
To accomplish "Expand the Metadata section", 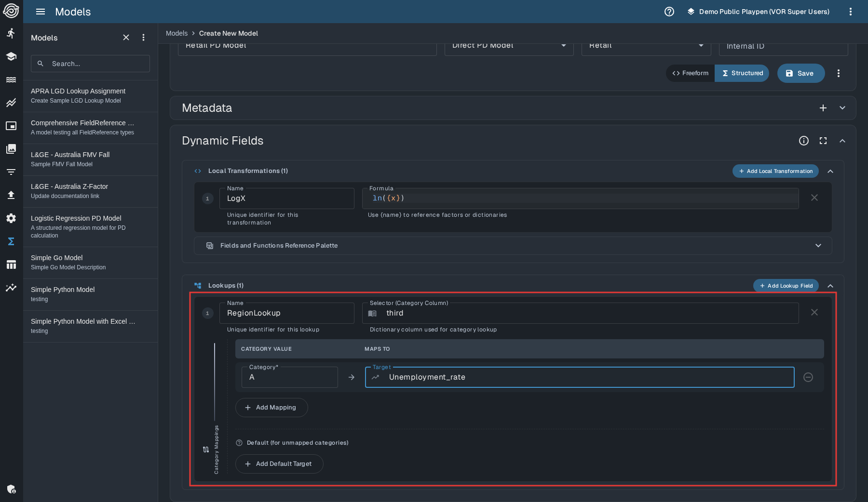I will point(842,108).
